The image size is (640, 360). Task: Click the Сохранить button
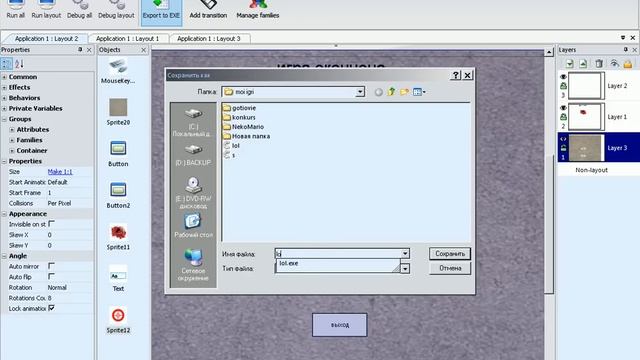click(450, 253)
